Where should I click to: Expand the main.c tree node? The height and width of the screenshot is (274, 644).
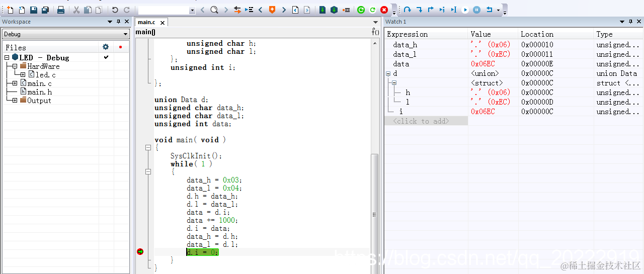click(15, 83)
